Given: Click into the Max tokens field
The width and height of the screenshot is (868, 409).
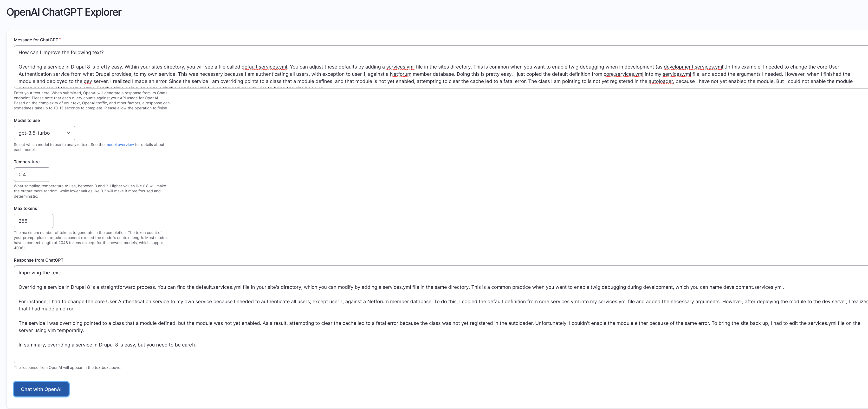Looking at the screenshot, I should 33,221.
